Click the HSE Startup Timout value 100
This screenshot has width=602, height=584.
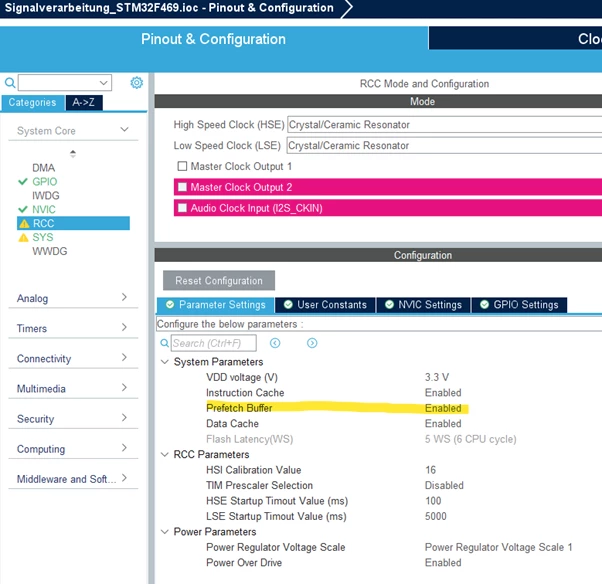point(433,501)
